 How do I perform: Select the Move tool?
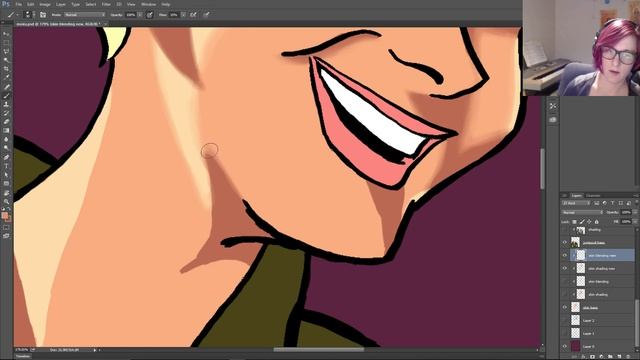click(x=6, y=34)
